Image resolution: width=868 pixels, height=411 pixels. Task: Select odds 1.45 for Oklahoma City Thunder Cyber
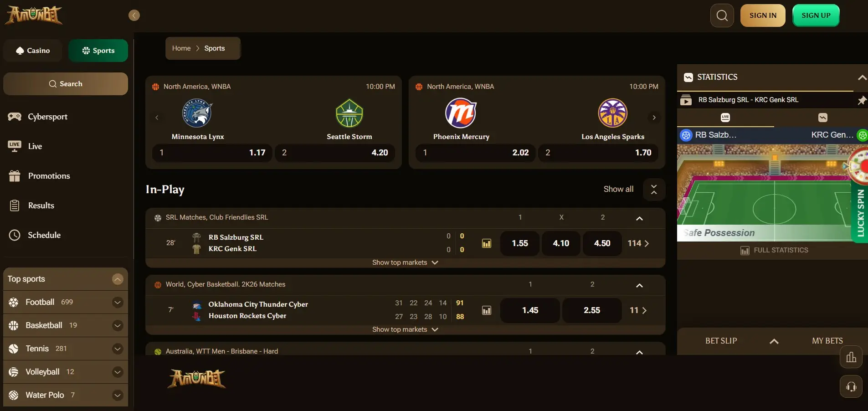point(530,310)
